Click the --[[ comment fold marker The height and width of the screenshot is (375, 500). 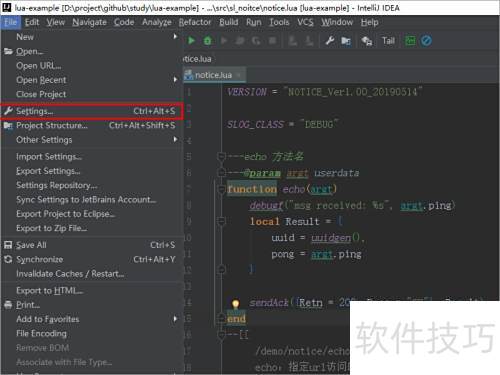point(221,334)
